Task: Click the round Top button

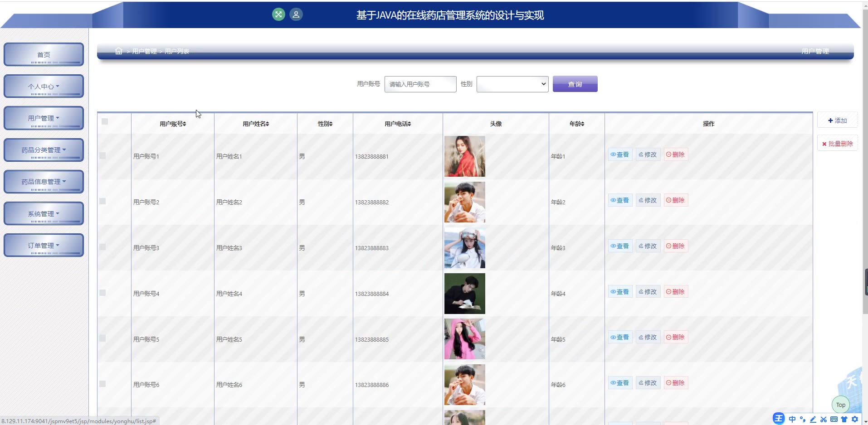Action: [x=841, y=405]
